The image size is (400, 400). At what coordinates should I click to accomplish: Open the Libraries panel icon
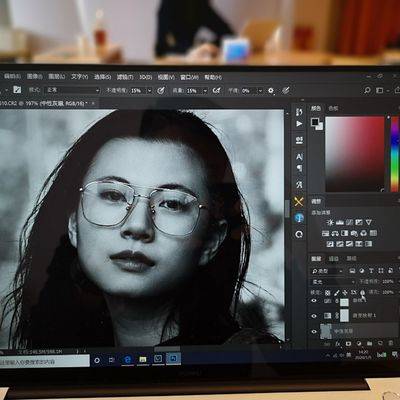pos(299,234)
